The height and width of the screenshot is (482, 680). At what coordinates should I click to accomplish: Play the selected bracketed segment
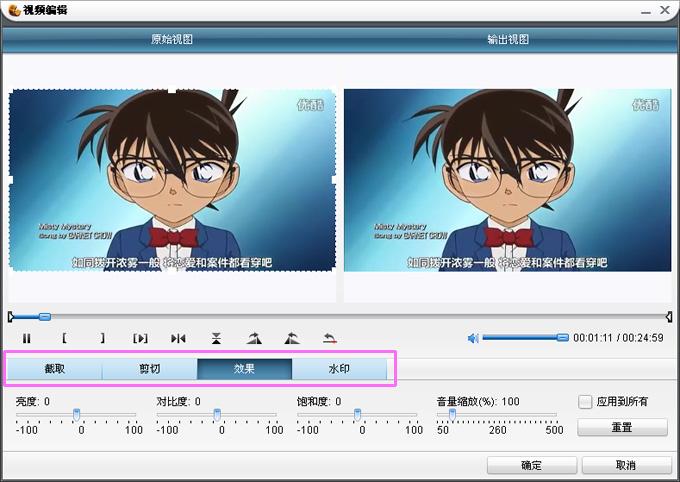pyautogui.click(x=140, y=338)
